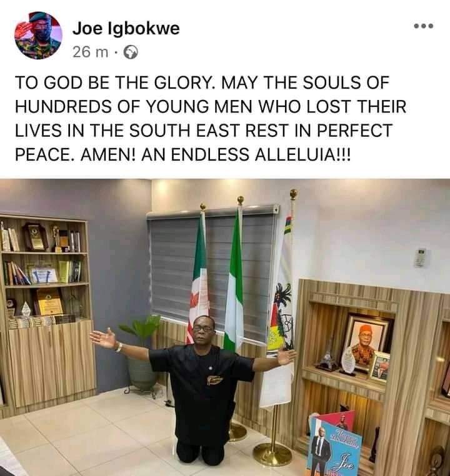Click the green-white-green Nigerian flag in photo
Viewport: 450px width, 476px height.
pyautogui.click(x=234, y=279)
